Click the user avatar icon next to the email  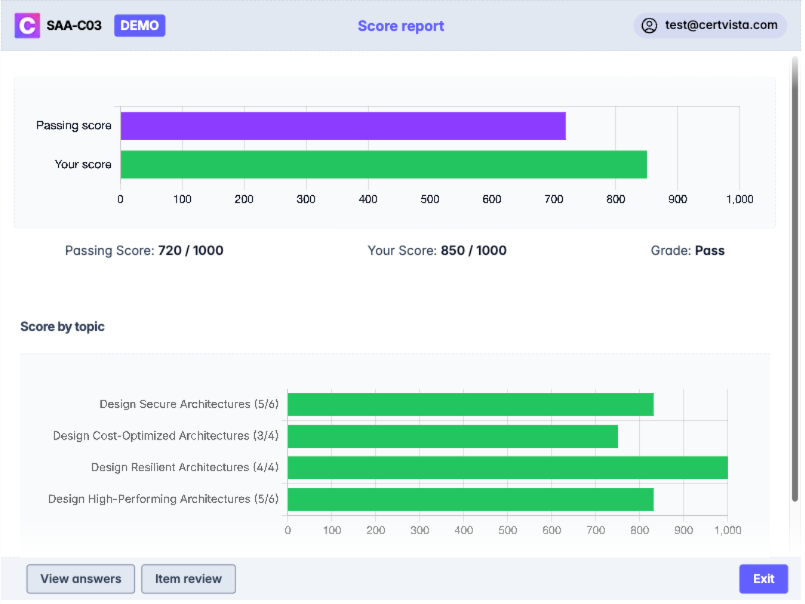click(650, 25)
